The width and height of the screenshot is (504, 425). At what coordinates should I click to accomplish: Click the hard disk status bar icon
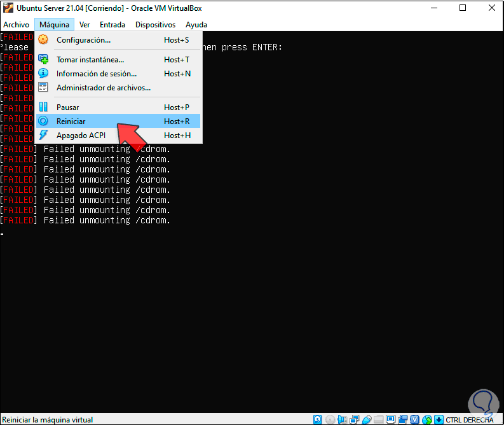[x=318, y=419]
